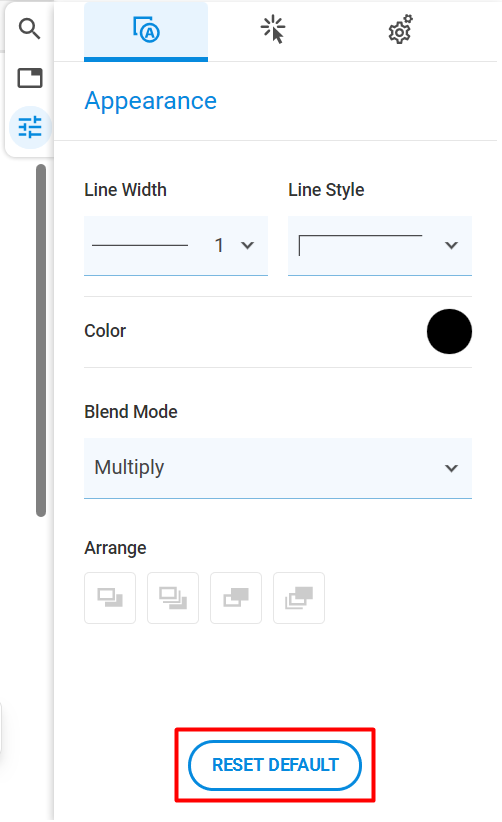The image size is (502, 822).
Task: Switch to the Appearance tab with annotation icon
Action: tap(146, 31)
